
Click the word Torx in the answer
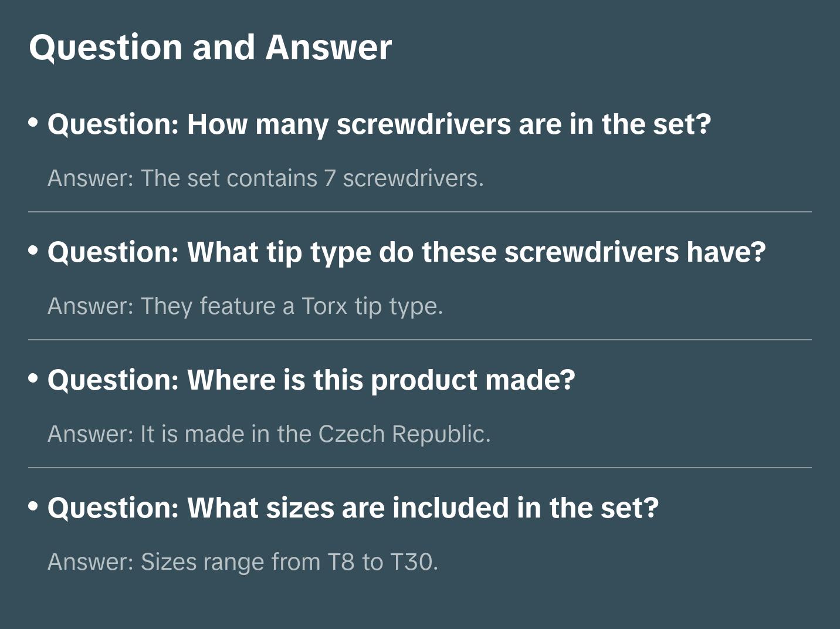click(x=324, y=306)
